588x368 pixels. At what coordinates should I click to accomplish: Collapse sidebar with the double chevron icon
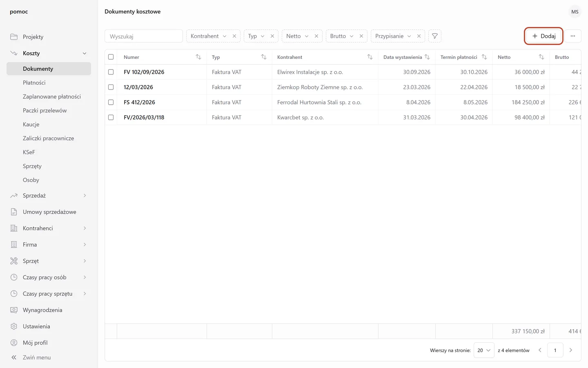pos(14,357)
